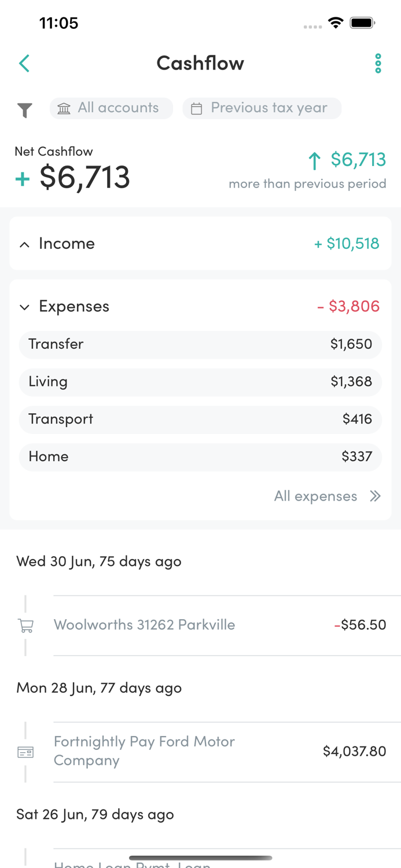Select the Transfer expense category

click(200, 344)
